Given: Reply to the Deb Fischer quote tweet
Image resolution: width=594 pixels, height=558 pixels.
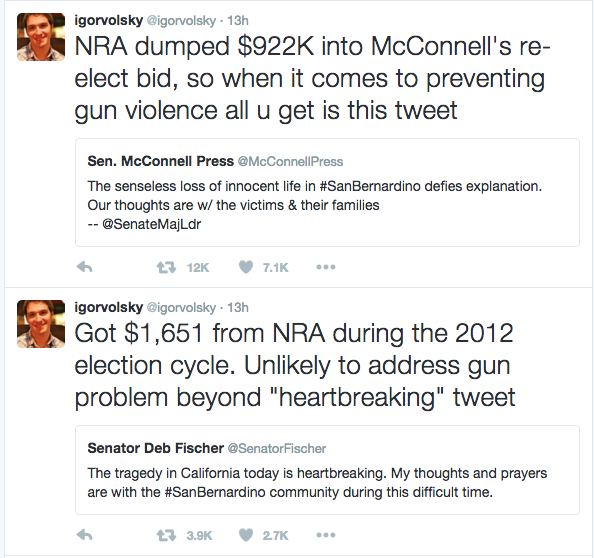Looking at the screenshot, I should click(x=84, y=535).
